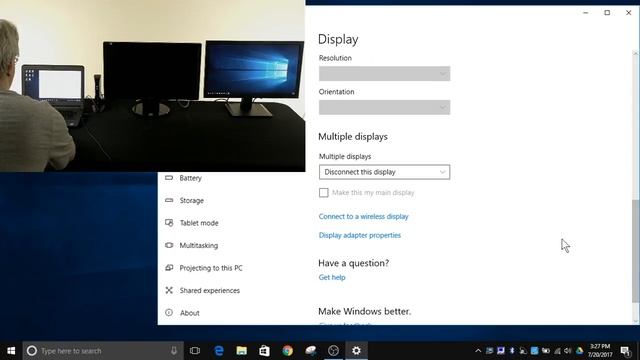Check Make this my main display
The height and width of the screenshot is (360, 640).
[x=323, y=193]
